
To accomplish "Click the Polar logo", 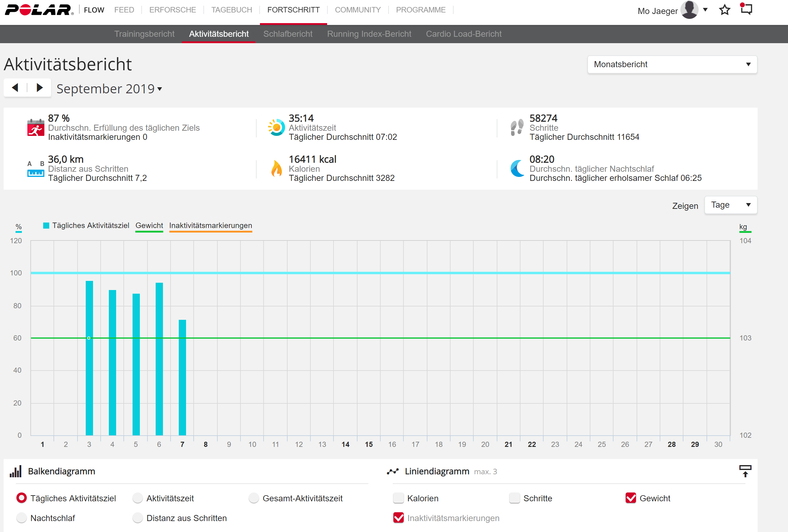I will (39, 10).
